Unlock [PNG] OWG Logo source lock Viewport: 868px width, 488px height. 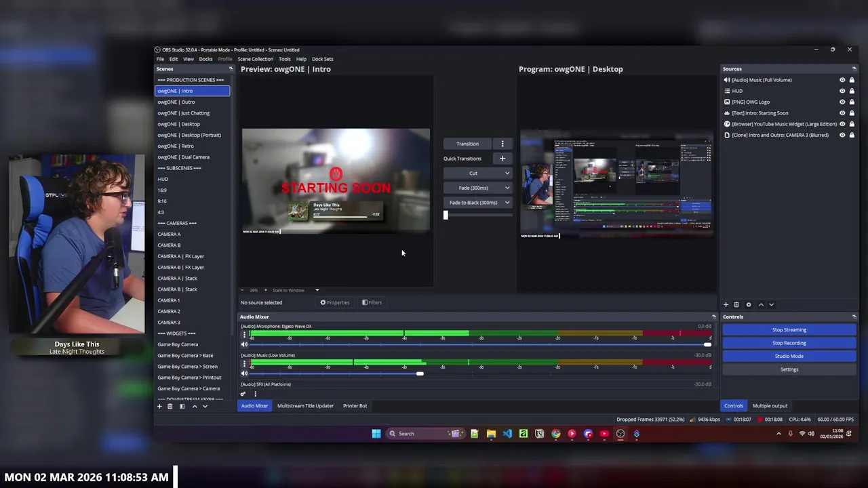click(x=852, y=102)
